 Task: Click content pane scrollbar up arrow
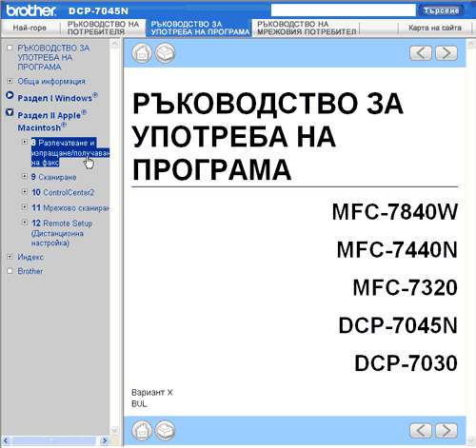(471, 44)
